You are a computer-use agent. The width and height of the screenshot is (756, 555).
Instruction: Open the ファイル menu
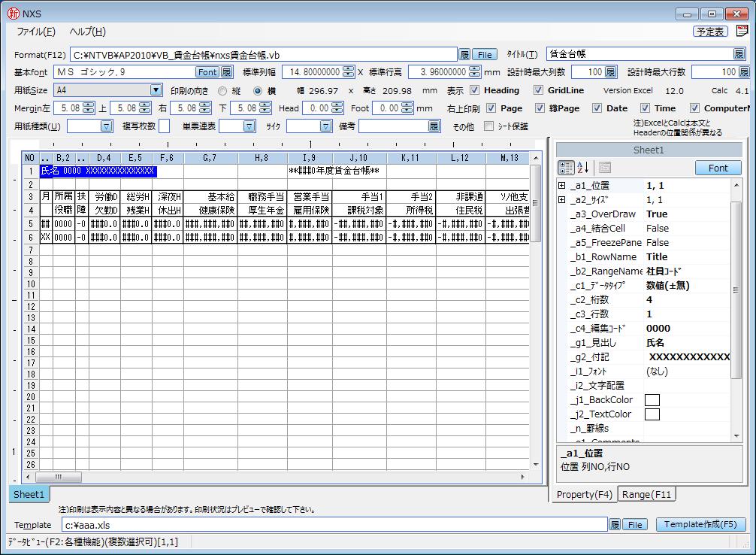(x=35, y=32)
